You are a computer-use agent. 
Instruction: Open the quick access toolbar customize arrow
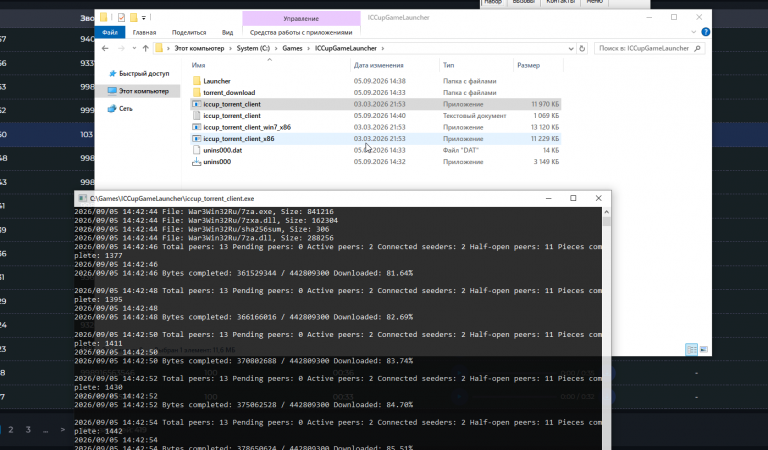tap(144, 18)
